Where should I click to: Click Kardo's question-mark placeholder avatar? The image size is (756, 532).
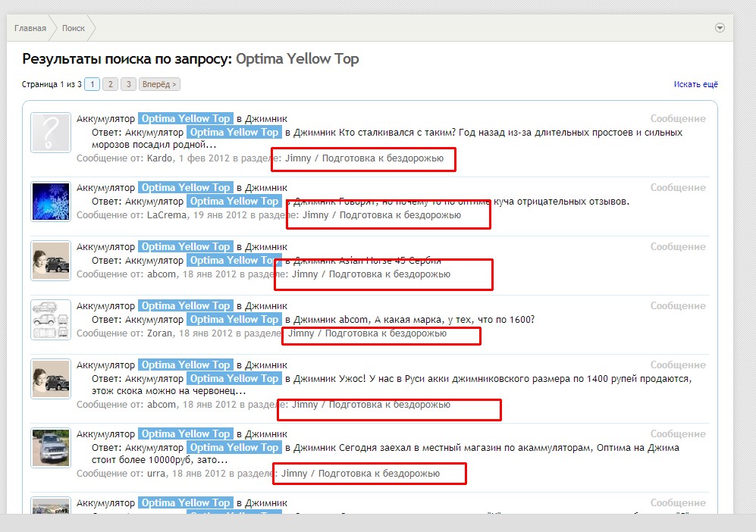[x=51, y=133]
